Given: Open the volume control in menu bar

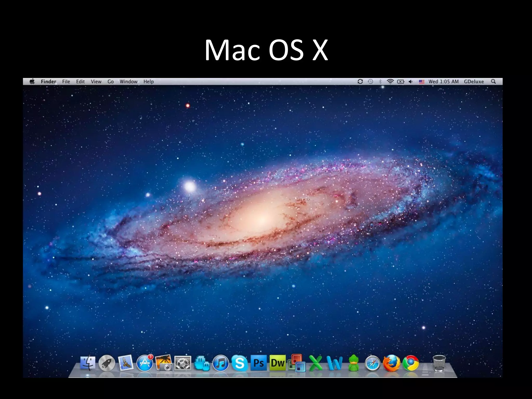Looking at the screenshot, I should [x=411, y=82].
